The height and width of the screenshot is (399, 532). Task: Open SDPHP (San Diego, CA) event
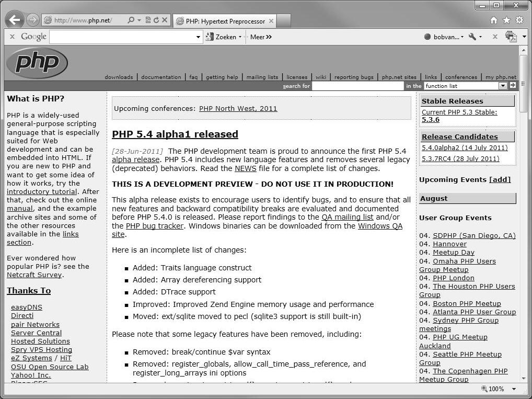pos(474,235)
